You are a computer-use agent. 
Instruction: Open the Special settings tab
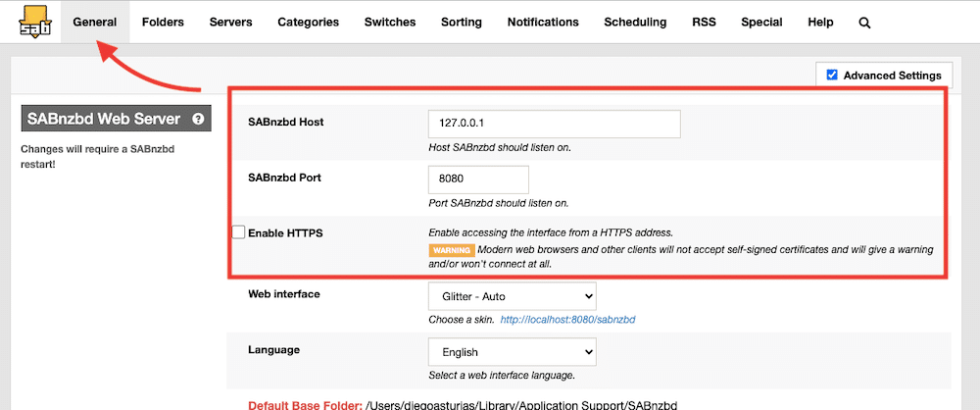[761, 22]
